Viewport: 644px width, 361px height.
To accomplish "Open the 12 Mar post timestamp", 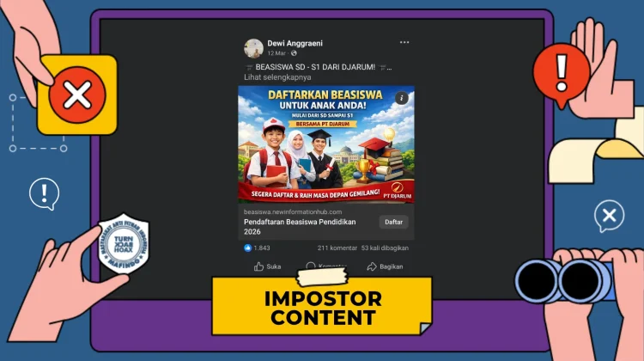I will [276, 53].
